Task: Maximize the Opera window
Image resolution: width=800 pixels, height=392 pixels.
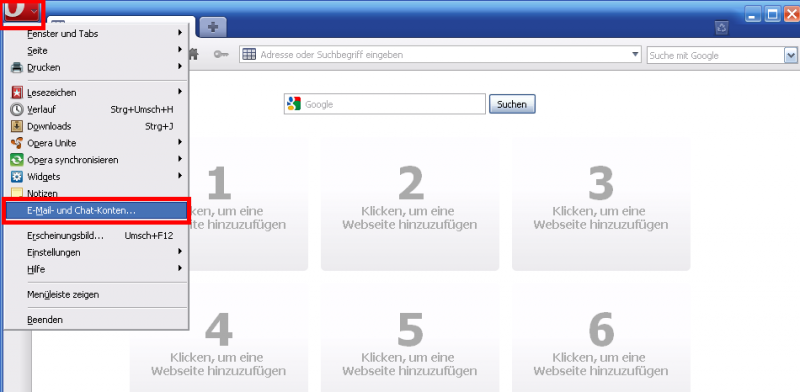Action: 772,14
